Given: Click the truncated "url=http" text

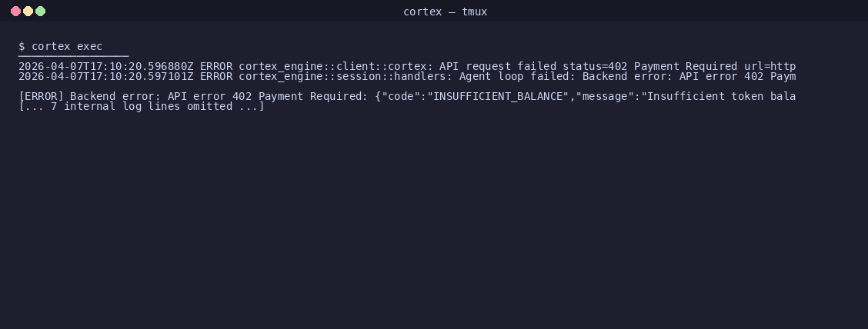Looking at the screenshot, I should click(x=770, y=66).
